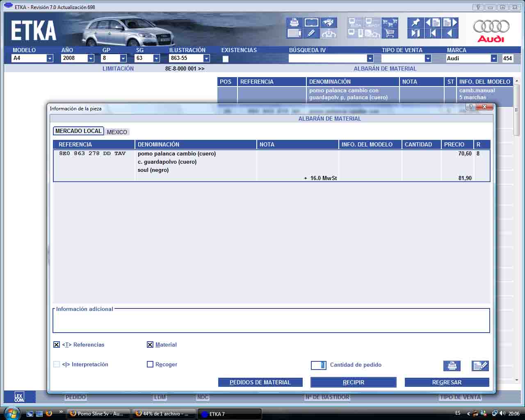Toggle the Material checkbox
Image resolution: width=525 pixels, height=420 pixels.
pyautogui.click(x=150, y=345)
